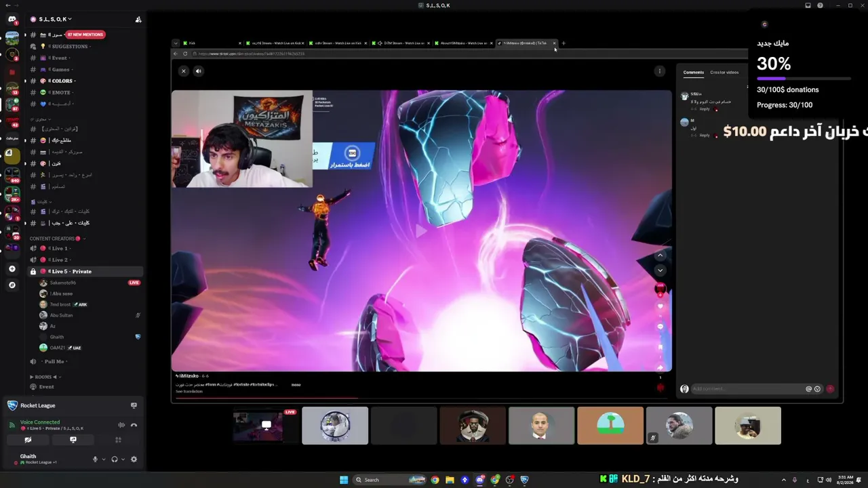This screenshot has width=868, height=488.
Task: Open the S.L.S.O.K server dropdown menu
Action: (x=55, y=19)
